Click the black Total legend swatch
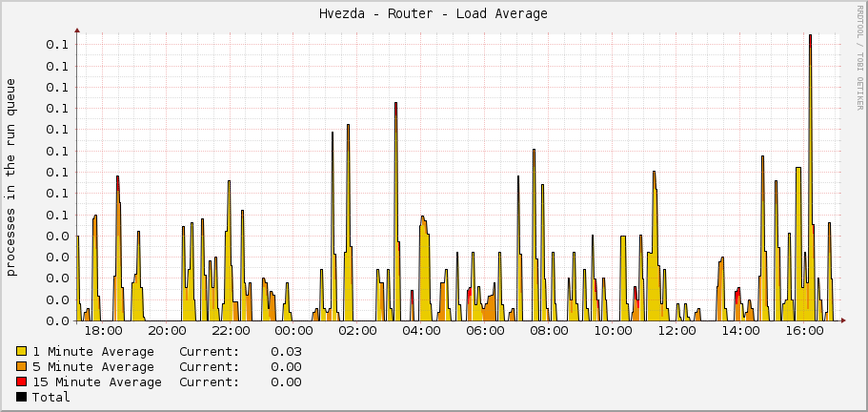 coord(21,398)
